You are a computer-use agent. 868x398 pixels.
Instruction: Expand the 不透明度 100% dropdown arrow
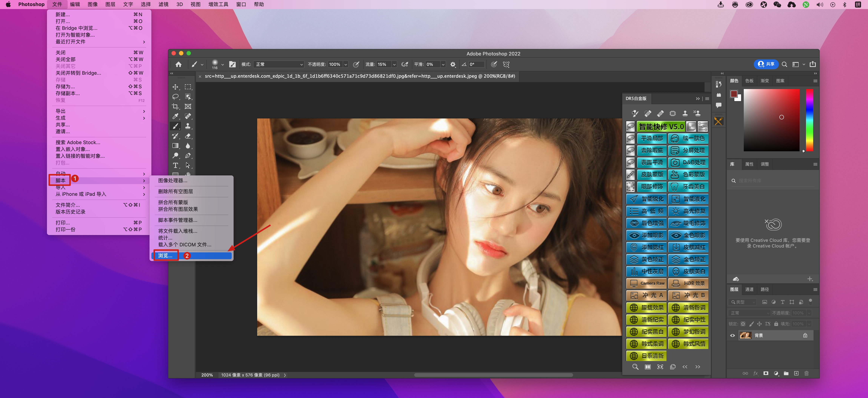[x=346, y=64]
